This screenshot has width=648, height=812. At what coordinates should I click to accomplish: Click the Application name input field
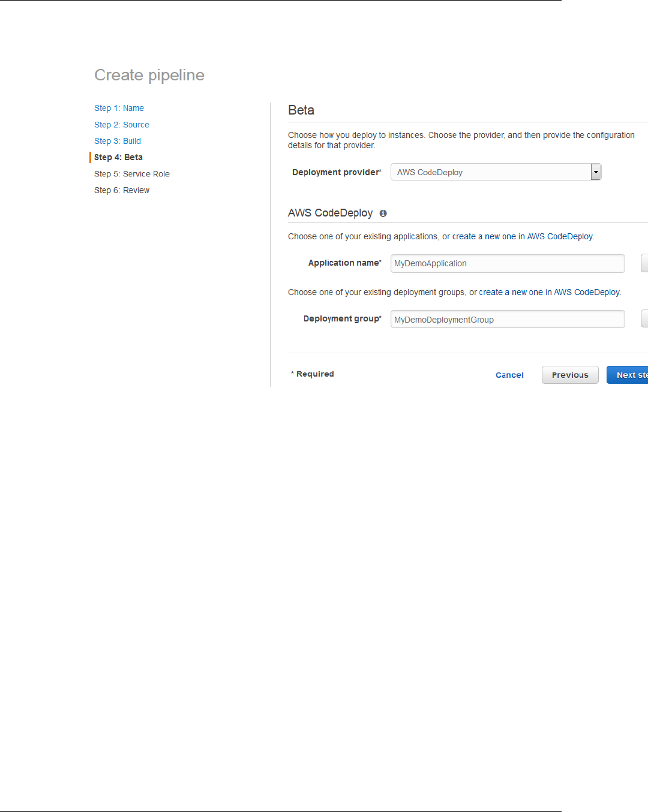[508, 263]
